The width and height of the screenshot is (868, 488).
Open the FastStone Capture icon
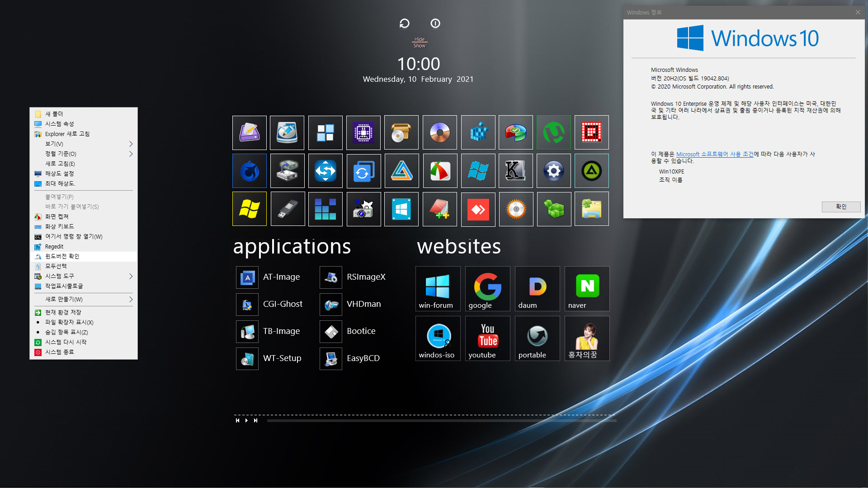coord(440,171)
